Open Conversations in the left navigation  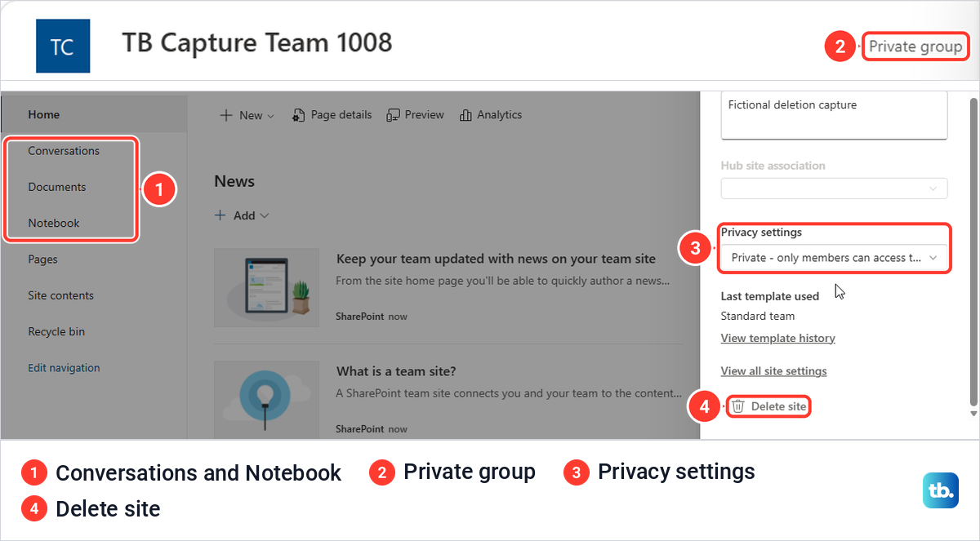coord(64,150)
